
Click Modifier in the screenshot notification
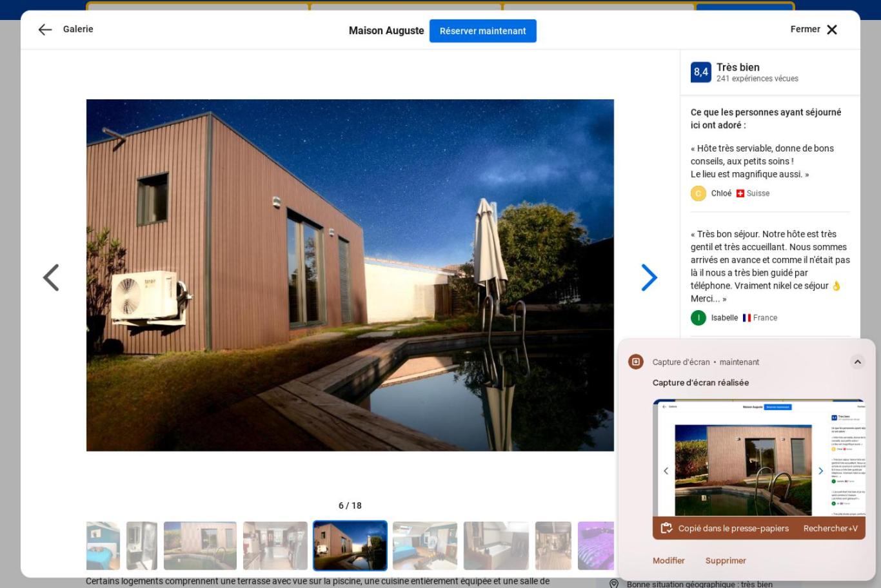(668, 560)
